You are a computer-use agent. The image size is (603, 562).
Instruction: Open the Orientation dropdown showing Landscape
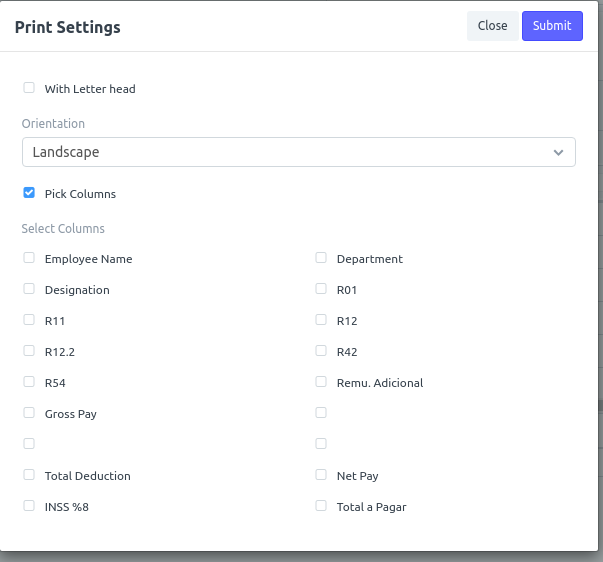(299, 152)
